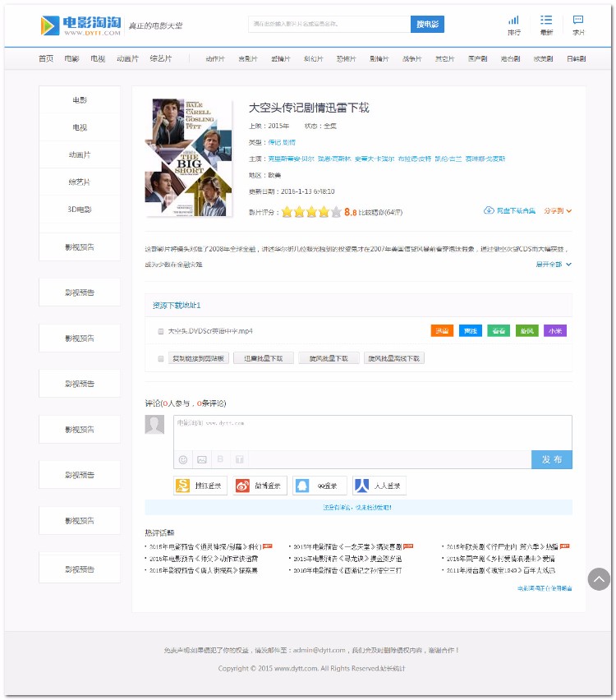This screenshot has width=616, height=700.
Task: Open the 最新 list icon
Action: 546,25
